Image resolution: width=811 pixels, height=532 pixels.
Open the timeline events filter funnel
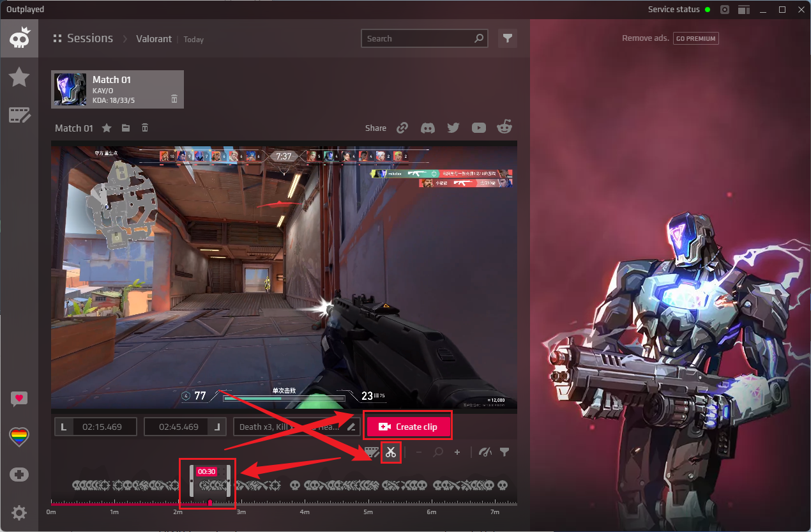click(x=504, y=452)
